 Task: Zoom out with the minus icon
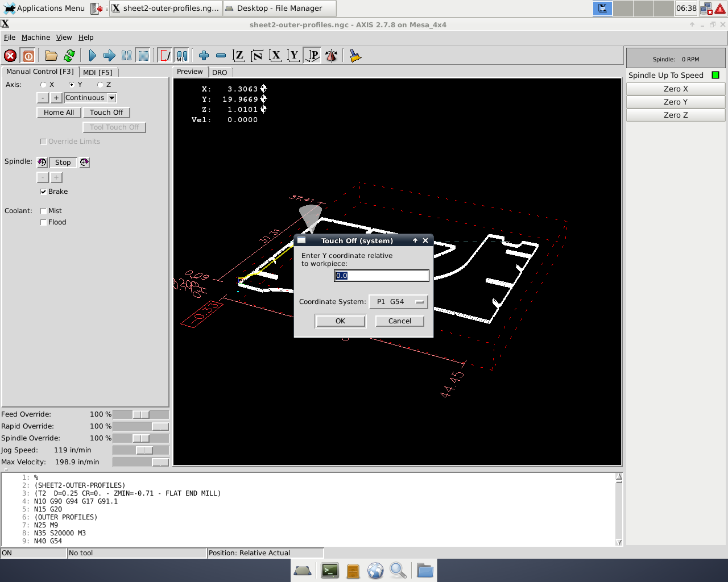pyautogui.click(x=221, y=56)
